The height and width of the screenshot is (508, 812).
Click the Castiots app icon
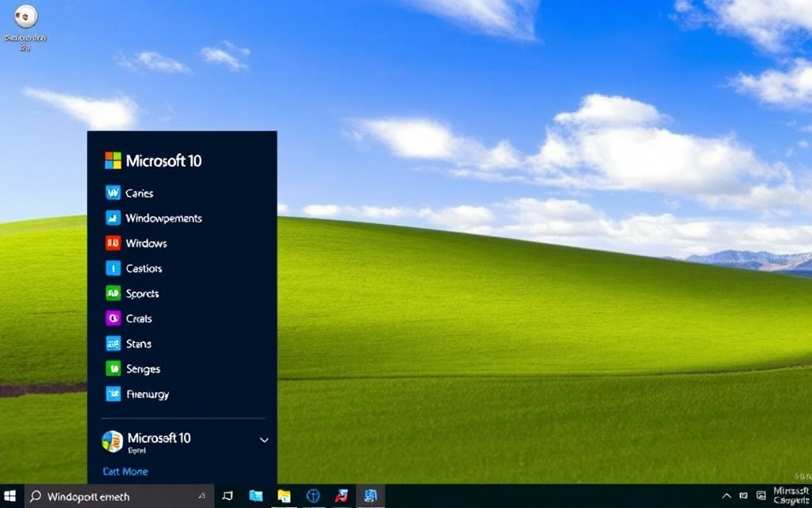point(113,268)
